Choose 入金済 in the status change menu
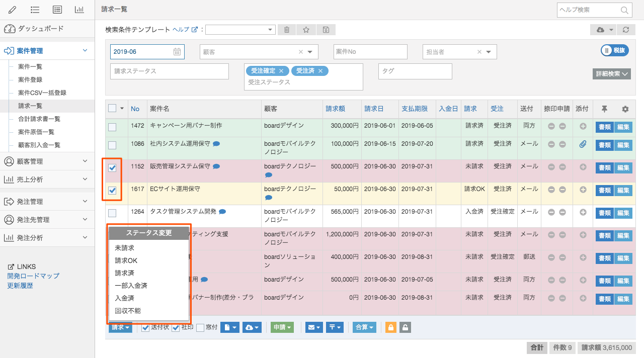The height and width of the screenshot is (358, 644). (x=124, y=298)
